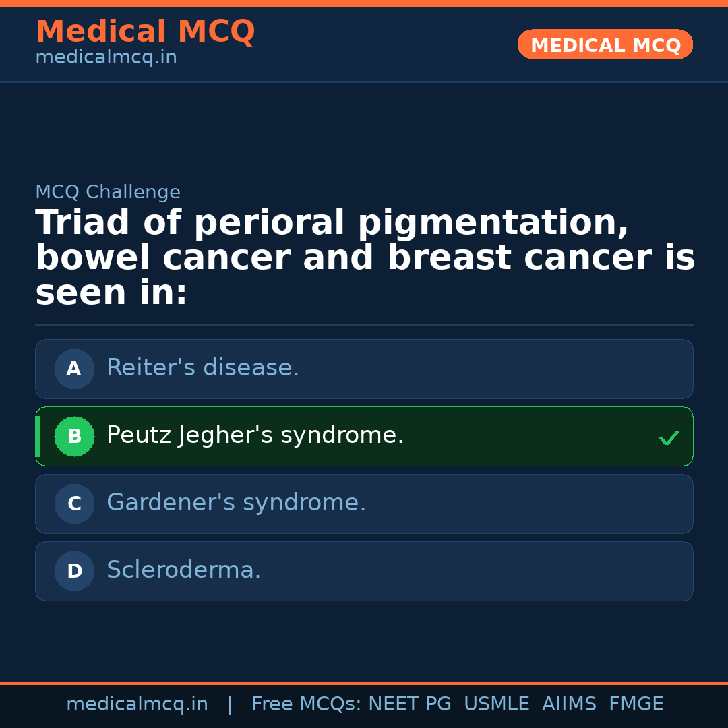Click the green letter B circle badge
728x728 pixels.
click(x=74, y=436)
